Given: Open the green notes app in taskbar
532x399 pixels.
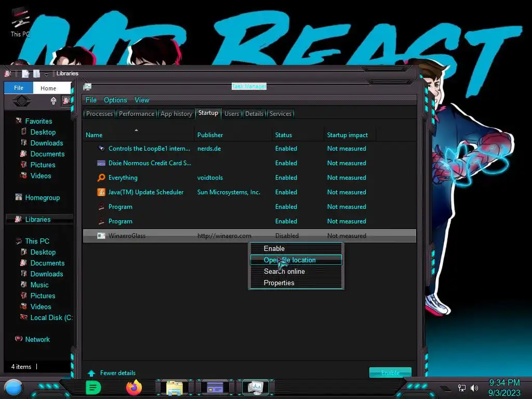Looking at the screenshot, I should [x=94, y=388].
